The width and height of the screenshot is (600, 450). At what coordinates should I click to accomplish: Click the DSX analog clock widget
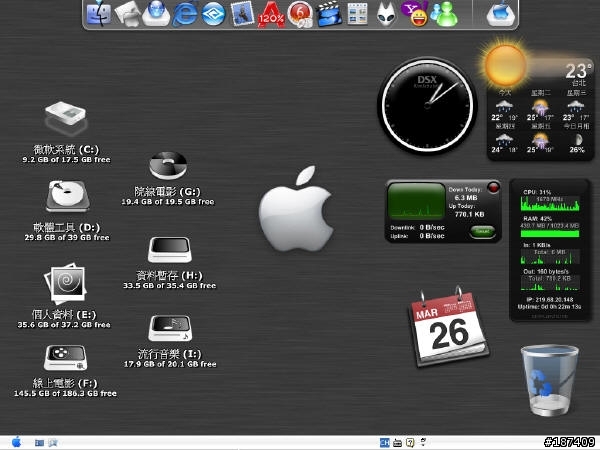[x=427, y=105]
